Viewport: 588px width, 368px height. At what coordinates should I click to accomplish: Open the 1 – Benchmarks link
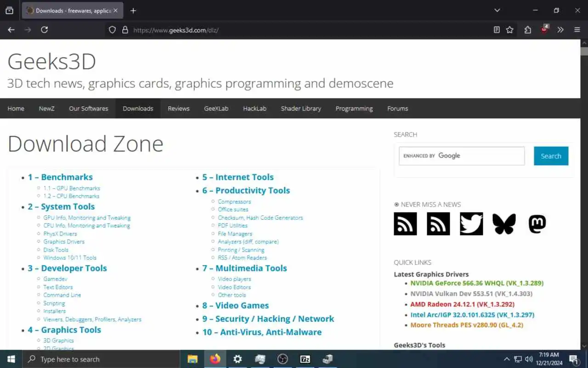(60, 177)
